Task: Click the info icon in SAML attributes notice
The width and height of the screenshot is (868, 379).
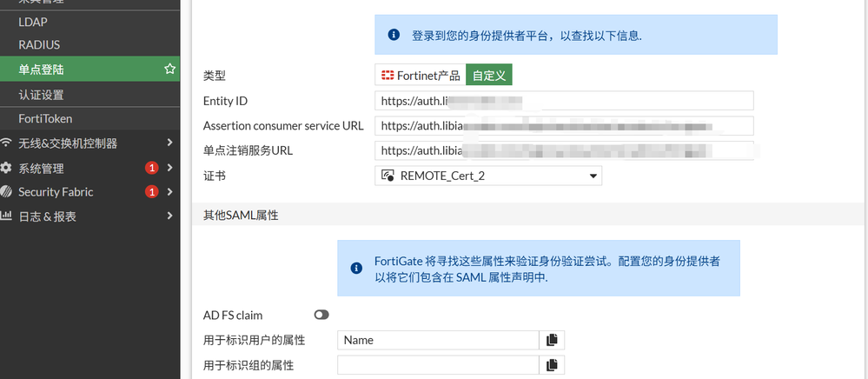Action: [356, 269]
